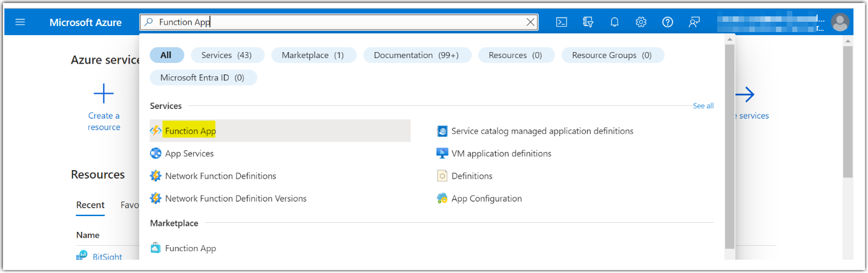Click the App Services globe icon
868x273 pixels.
pos(156,154)
